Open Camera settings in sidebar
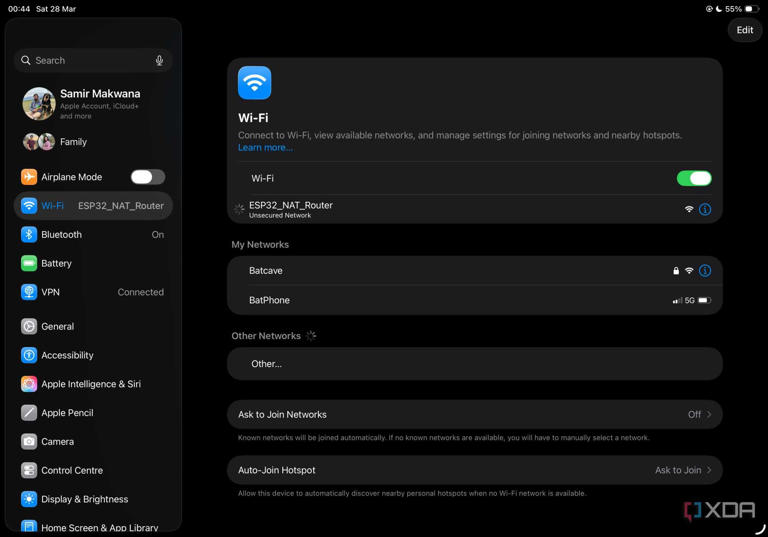The height and width of the screenshot is (537, 768). [x=93, y=441]
